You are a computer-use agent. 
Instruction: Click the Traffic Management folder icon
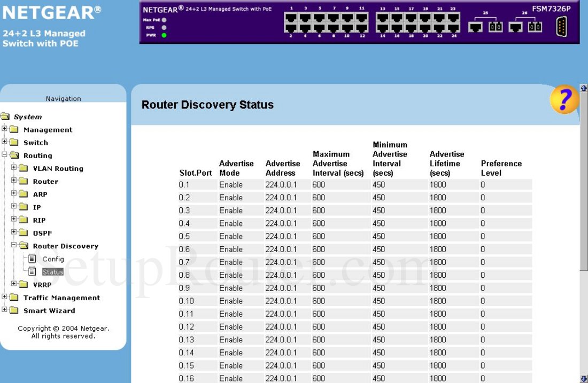[14, 297]
